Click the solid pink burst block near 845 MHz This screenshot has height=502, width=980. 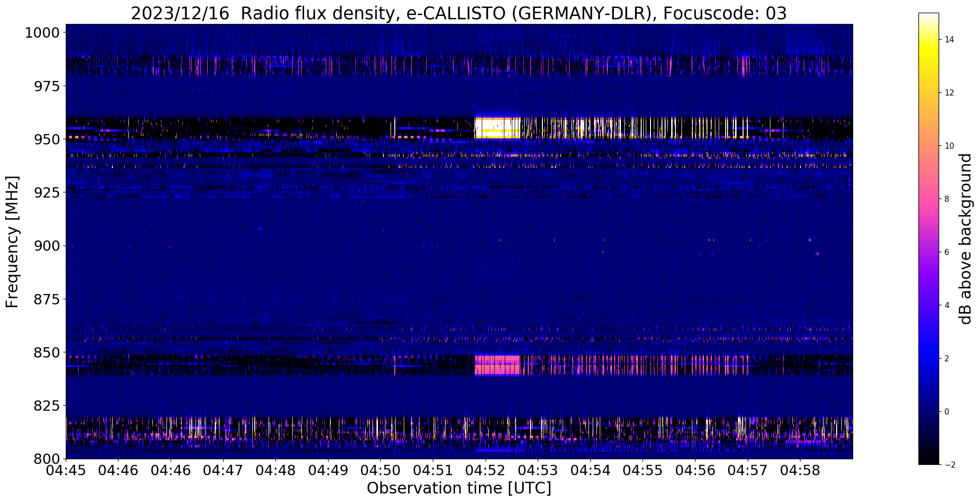click(x=498, y=365)
